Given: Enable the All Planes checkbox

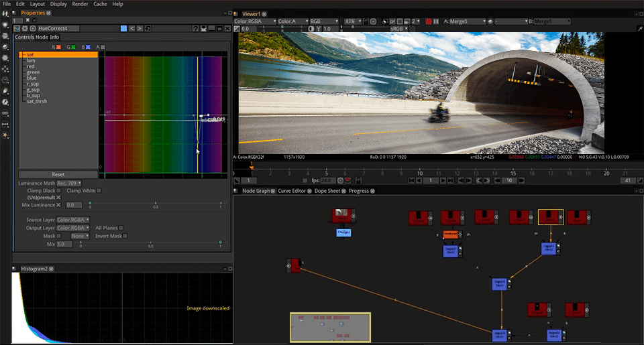Looking at the screenshot, I should pyautogui.click(x=121, y=228).
